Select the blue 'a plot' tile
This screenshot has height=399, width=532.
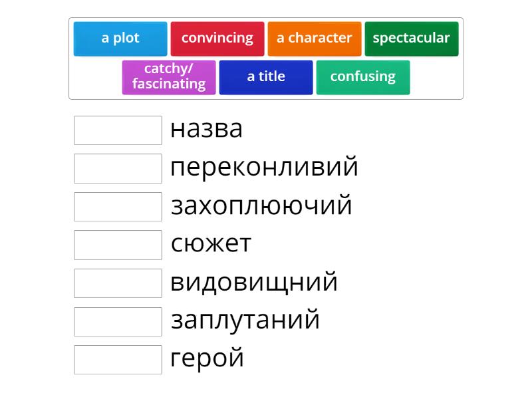(120, 39)
